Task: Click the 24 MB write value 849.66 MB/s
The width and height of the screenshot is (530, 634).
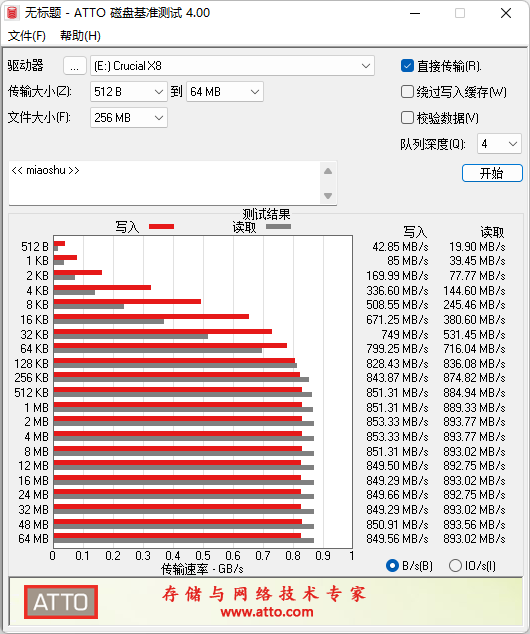Action: (x=397, y=495)
